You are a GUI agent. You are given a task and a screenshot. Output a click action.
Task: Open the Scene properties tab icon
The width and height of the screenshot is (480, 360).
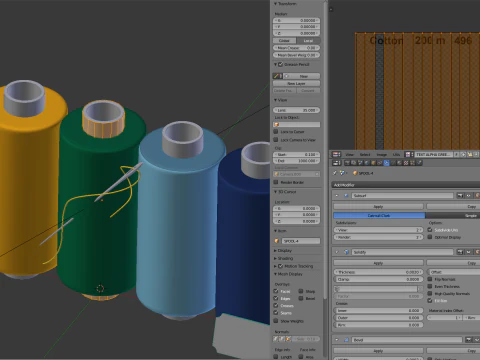coord(360,163)
